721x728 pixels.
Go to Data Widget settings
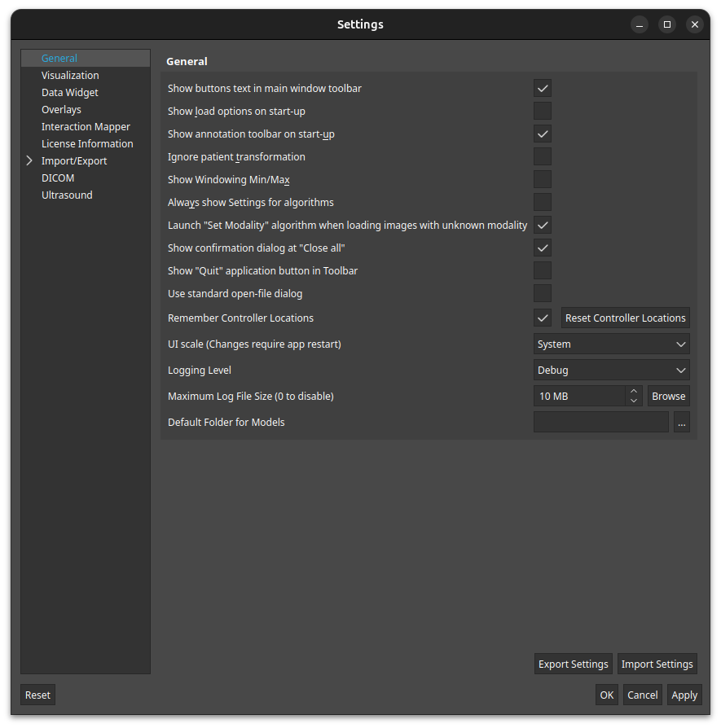[86, 92]
